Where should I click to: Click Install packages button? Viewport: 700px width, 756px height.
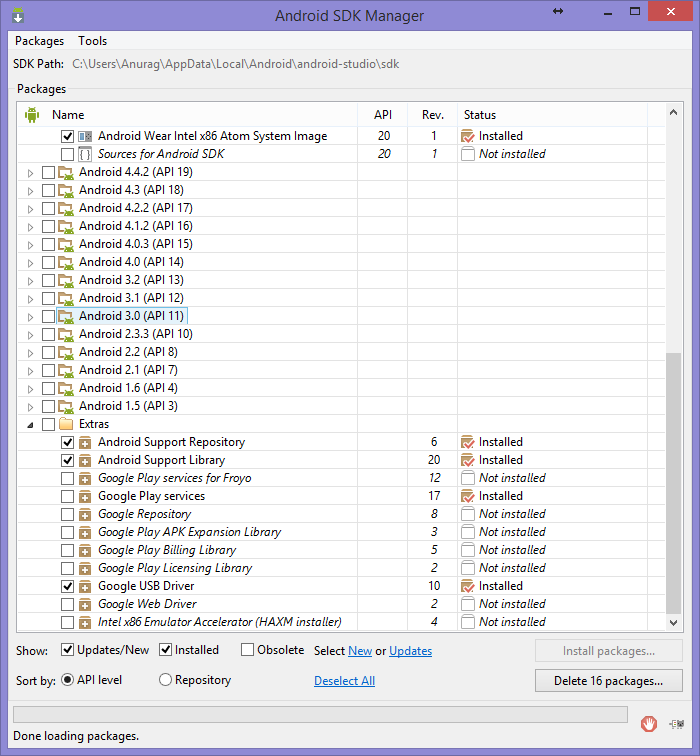point(608,651)
